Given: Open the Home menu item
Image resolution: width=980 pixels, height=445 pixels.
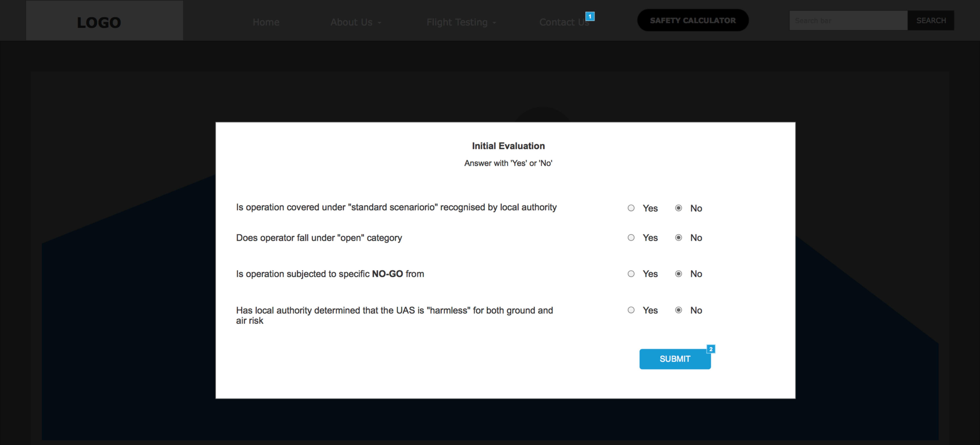Looking at the screenshot, I should [266, 22].
